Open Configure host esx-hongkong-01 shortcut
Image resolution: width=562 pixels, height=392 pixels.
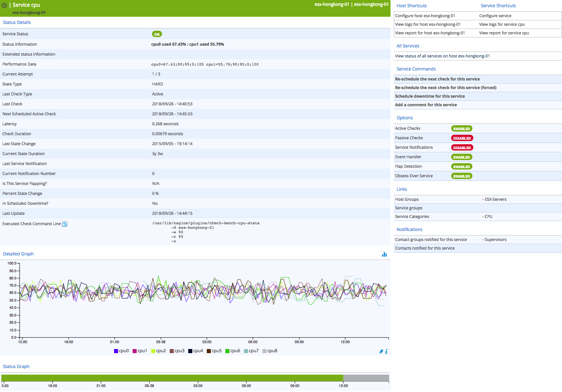425,15
